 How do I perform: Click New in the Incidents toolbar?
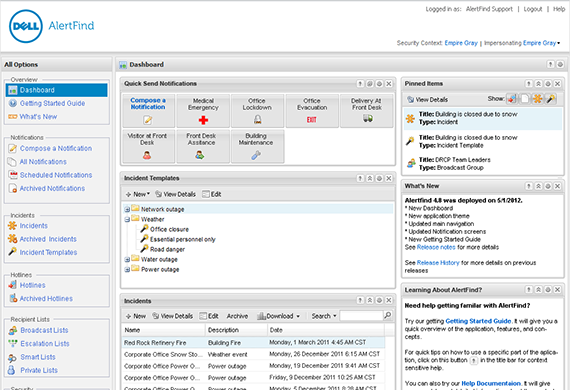pyautogui.click(x=136, y=316)
